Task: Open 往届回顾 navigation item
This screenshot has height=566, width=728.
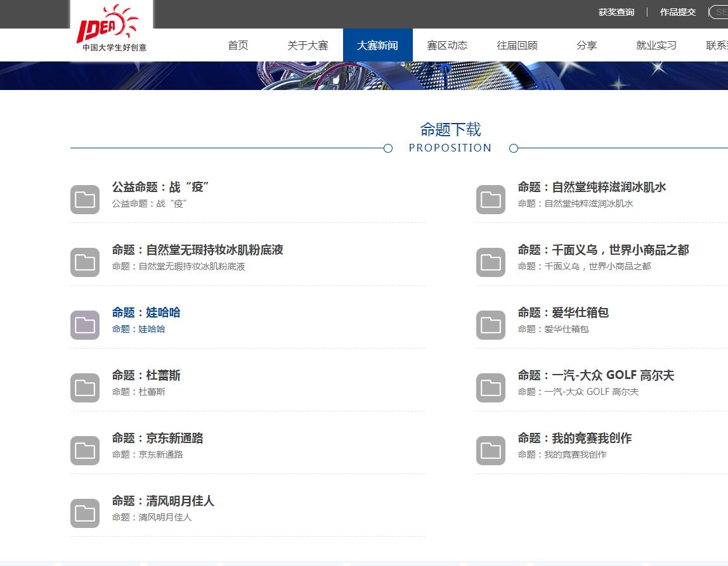Action: pos(517,46)
